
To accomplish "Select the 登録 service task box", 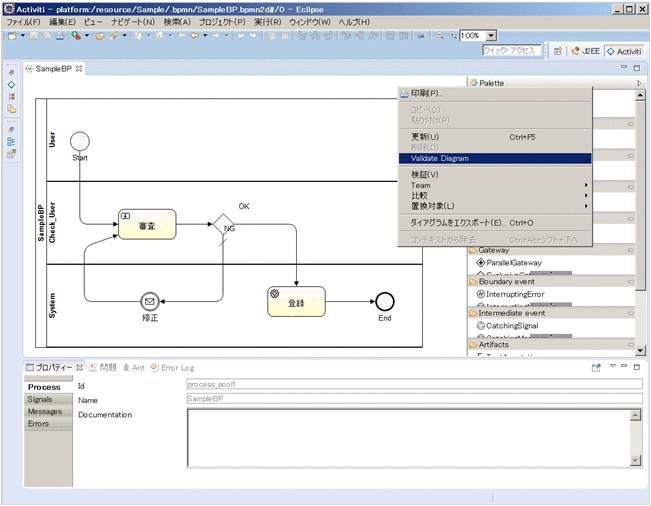I will point(296,300).
